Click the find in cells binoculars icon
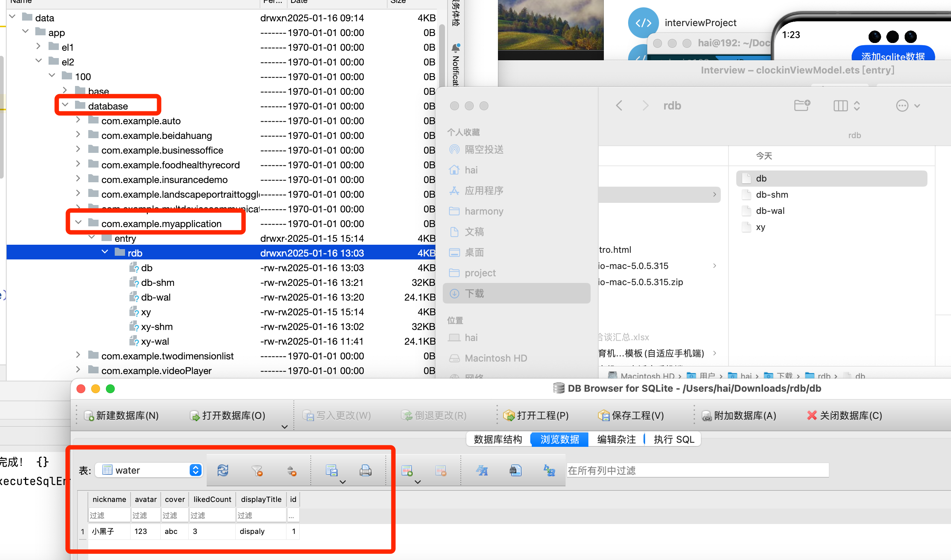Screen dimensions: 951x560 pyautogui.click(x=515, y=470)
